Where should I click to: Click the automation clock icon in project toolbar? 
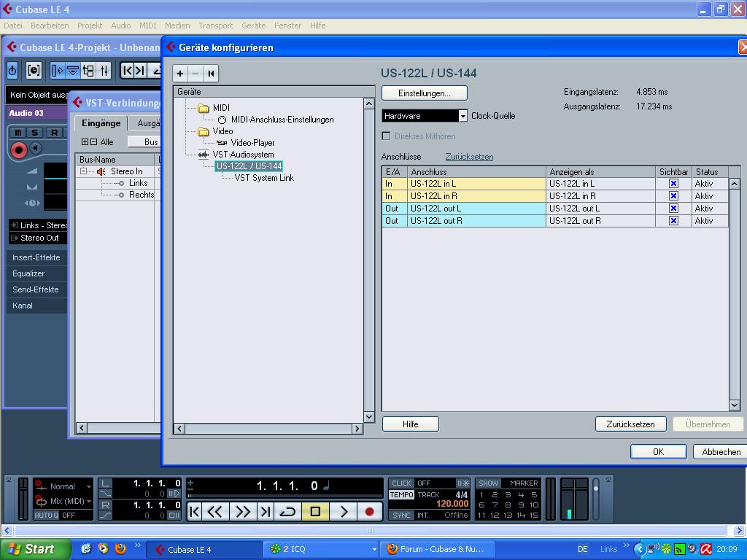34,71
